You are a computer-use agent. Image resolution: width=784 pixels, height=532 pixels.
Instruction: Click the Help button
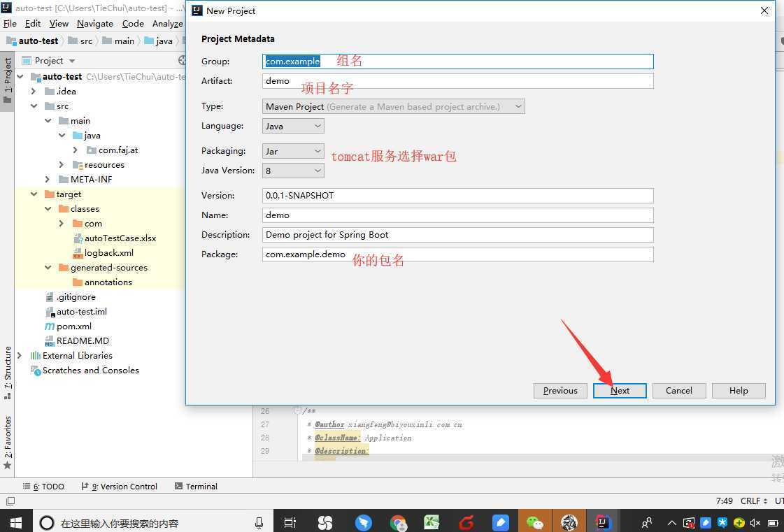click(739, 391)
